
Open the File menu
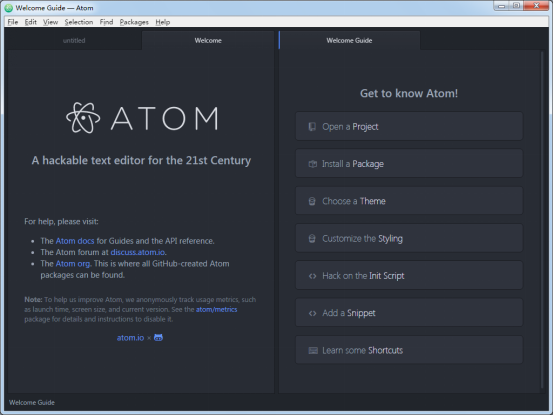[x=13, y=22]
